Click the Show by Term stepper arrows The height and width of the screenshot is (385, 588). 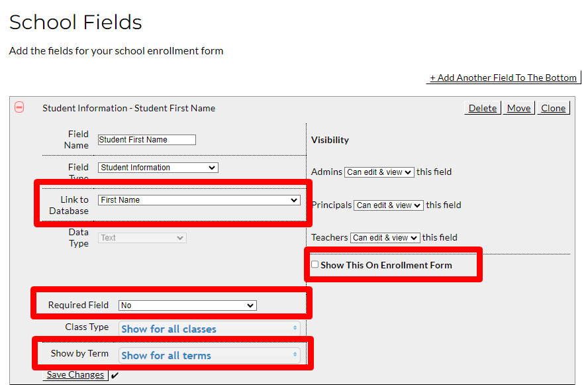point(296,355)
